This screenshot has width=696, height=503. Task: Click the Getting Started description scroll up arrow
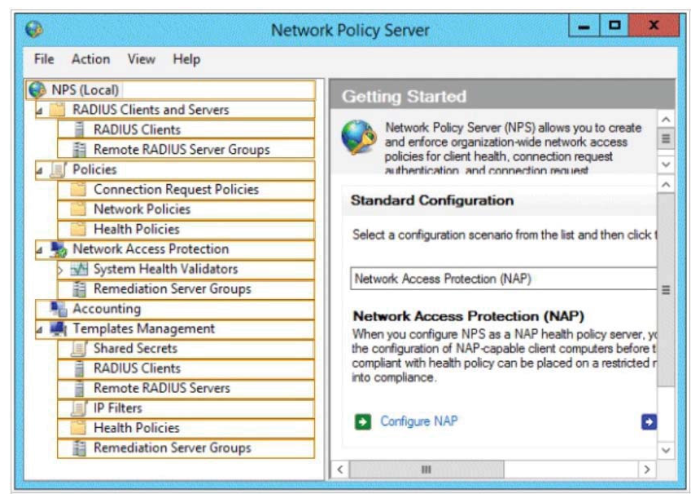666,119
